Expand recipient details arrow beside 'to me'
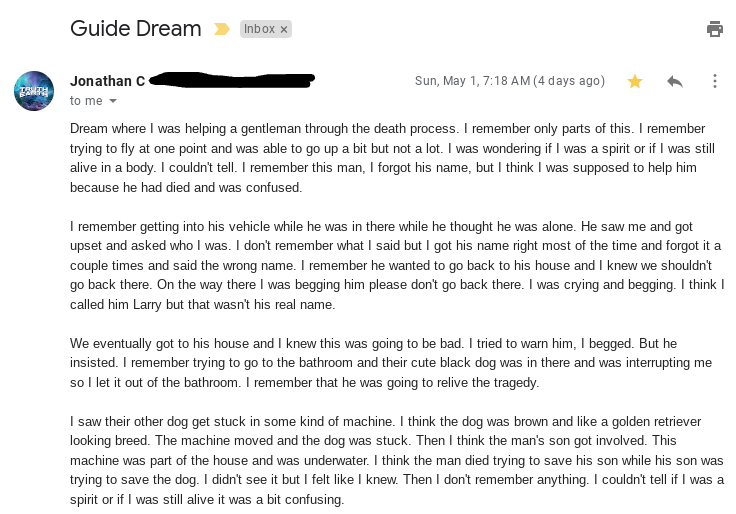The width and height of the screenshot is (736, 514). (x=113, y=101)
